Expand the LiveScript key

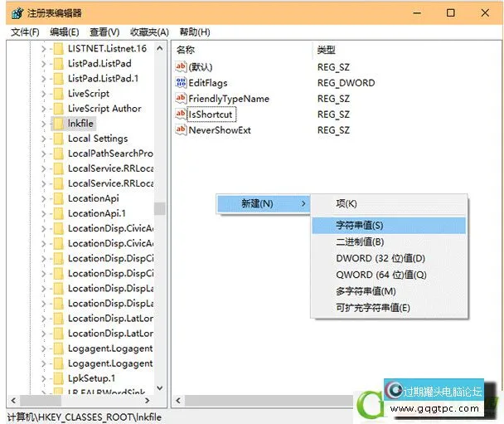[44, 94]
